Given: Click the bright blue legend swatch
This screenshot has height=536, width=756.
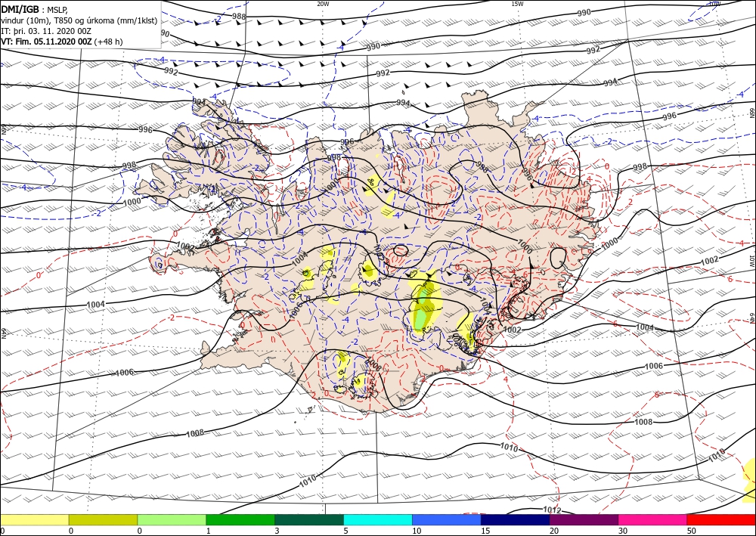Looking at the screenshot, I should [447, 519].
